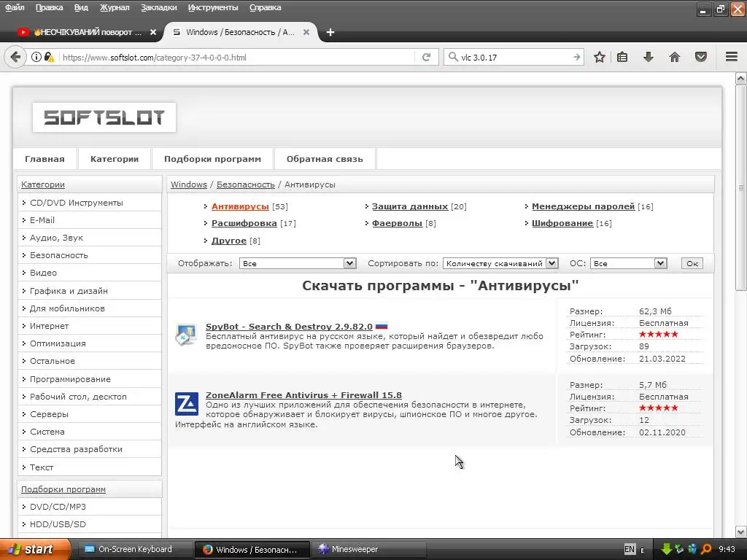Open Подборки программ in site navigation
This screenshot has height=560, width=747.
click(x=212, y=159)
